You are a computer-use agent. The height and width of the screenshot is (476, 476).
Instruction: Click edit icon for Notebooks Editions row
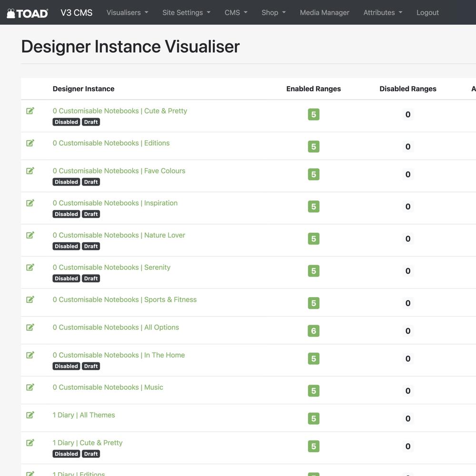pos(30,143)
